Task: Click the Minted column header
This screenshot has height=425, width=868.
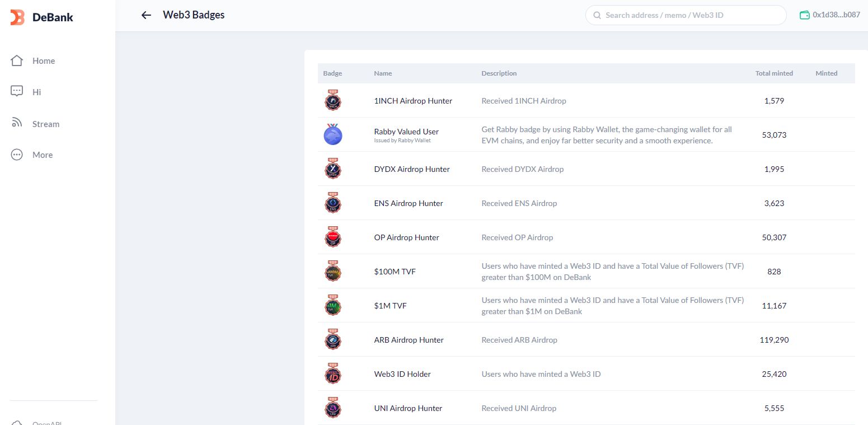Action: click(827, 73)
